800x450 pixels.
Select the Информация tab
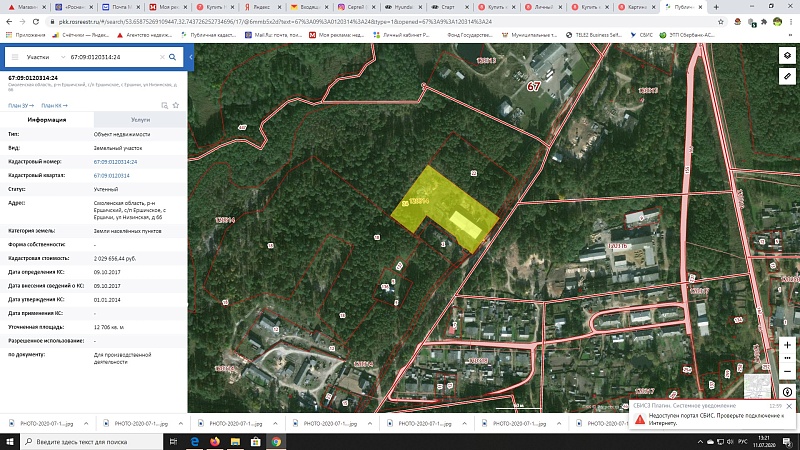47,119
